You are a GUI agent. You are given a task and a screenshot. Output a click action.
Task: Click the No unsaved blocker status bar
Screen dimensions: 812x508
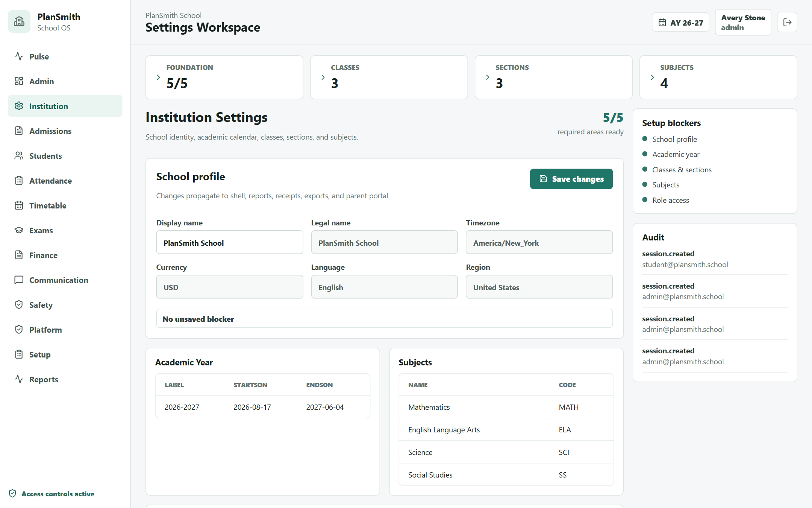point(385,319)
